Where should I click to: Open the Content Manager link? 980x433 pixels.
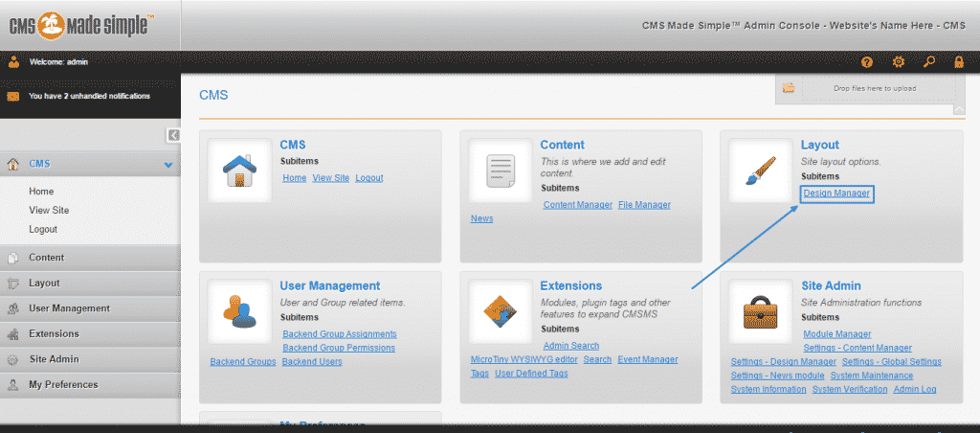tap(577, 205)
